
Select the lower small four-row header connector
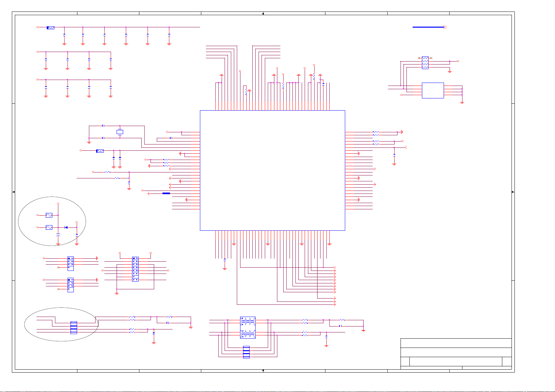(x=70, y=285)
